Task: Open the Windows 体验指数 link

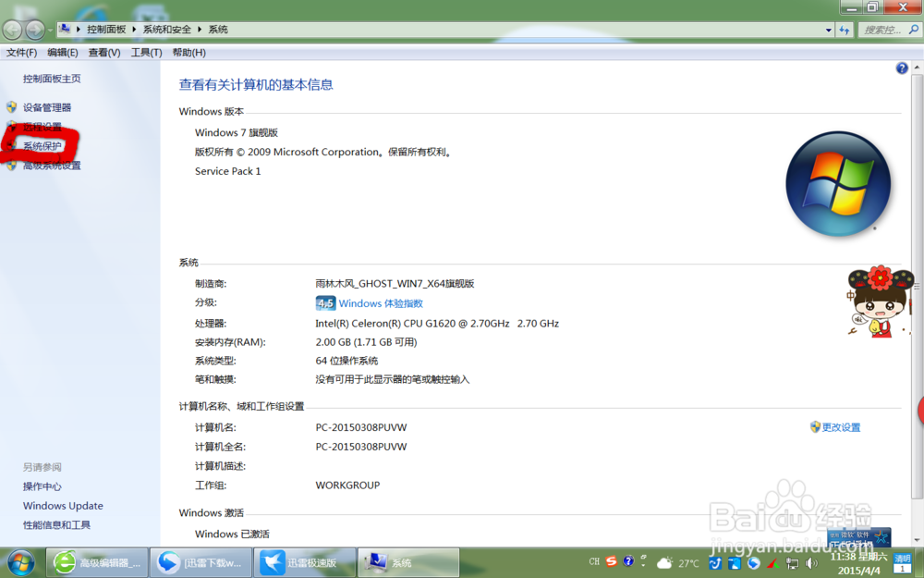Action: click(381, 303)
